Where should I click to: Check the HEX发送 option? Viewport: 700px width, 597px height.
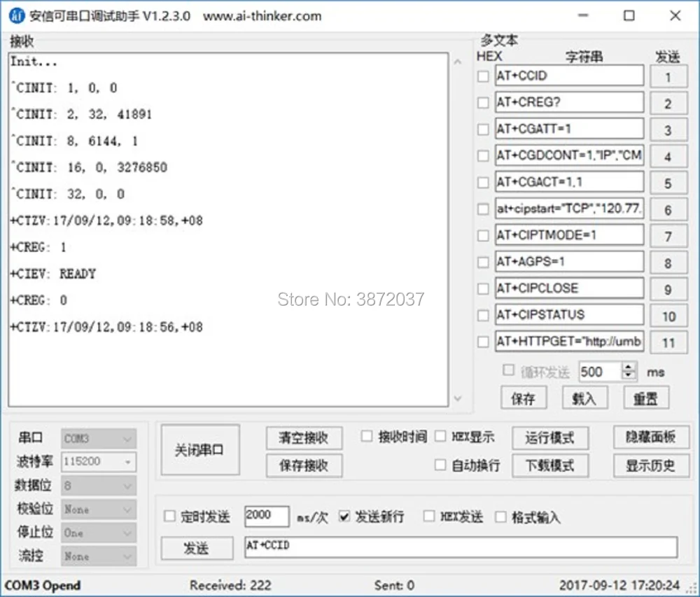(x=429, y=517)
